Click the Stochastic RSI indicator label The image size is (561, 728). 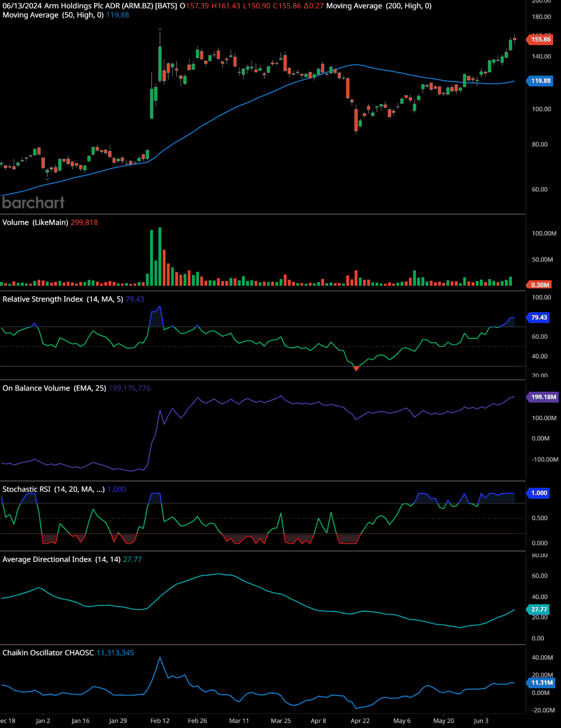point(53,489)
